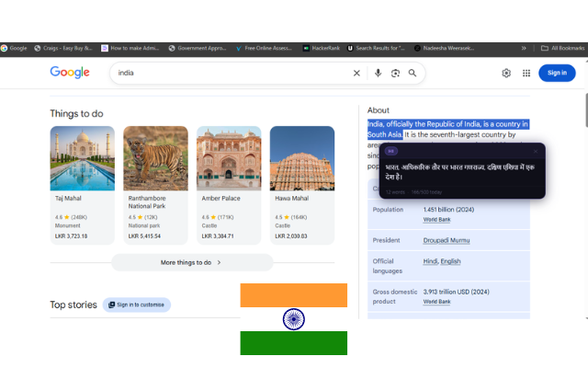Open the Google bookmark
Image resolution: width=588 pixels, height=368 pixels.
14,48
